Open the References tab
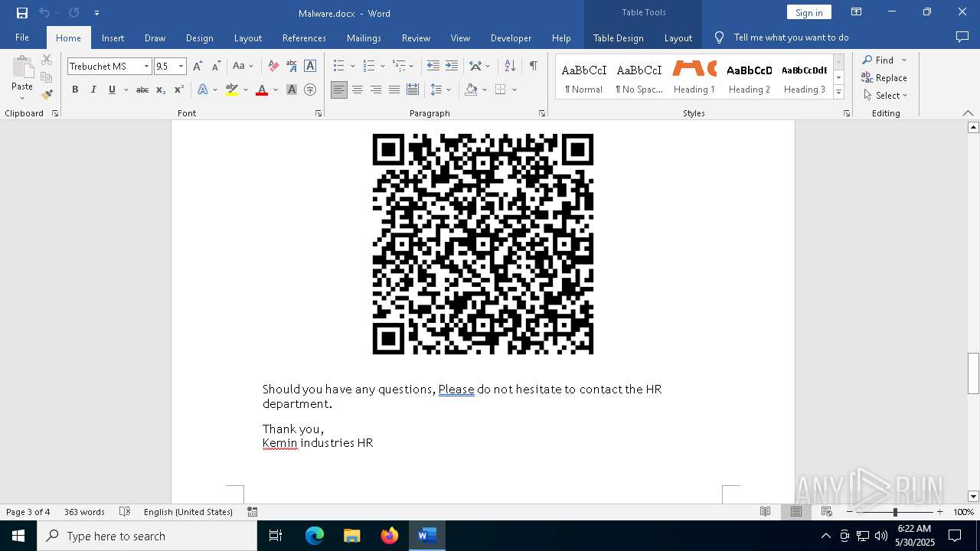Viewport: 980px width, 551px height. click(304, 37)
